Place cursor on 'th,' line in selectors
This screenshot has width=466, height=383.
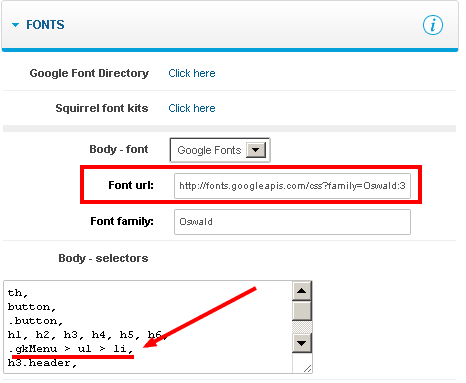click(18, 293)
